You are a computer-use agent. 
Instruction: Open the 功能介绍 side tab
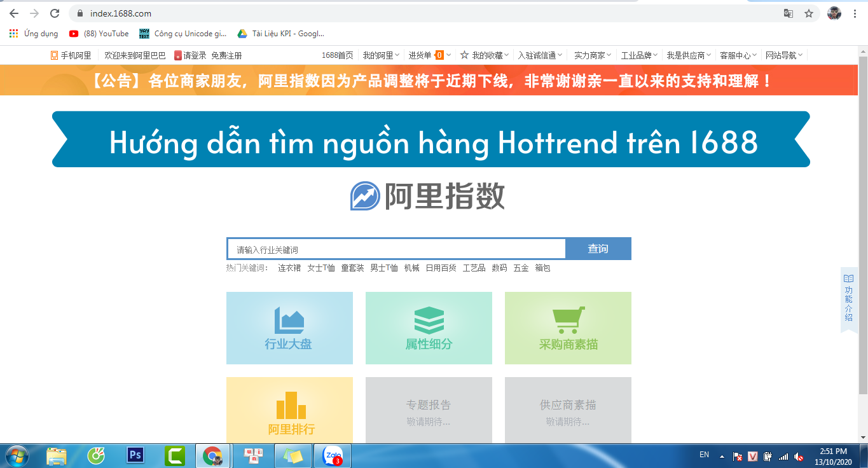849,299
